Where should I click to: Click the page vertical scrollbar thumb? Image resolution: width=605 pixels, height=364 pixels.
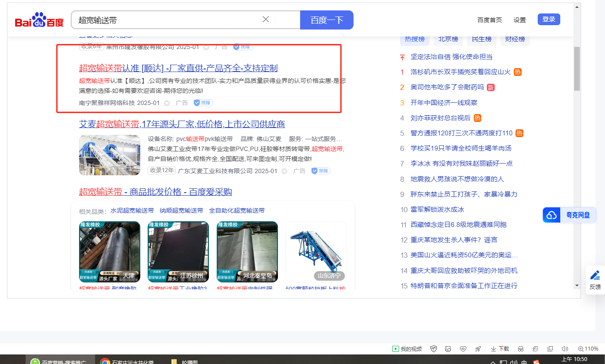[x=577, y=69]
